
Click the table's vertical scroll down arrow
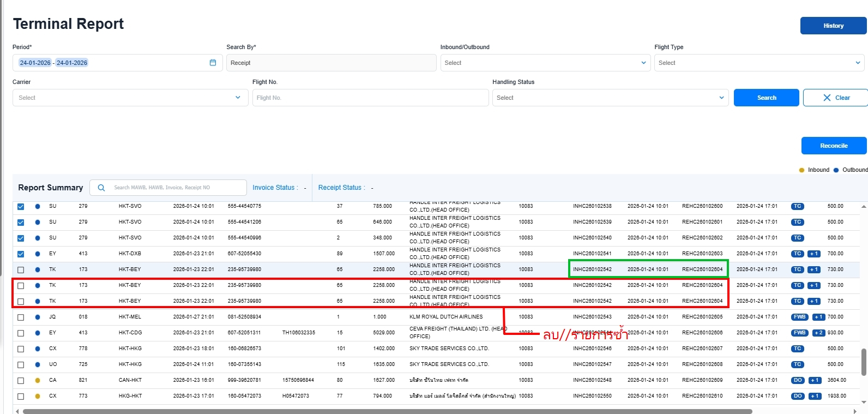click(864, 402)
